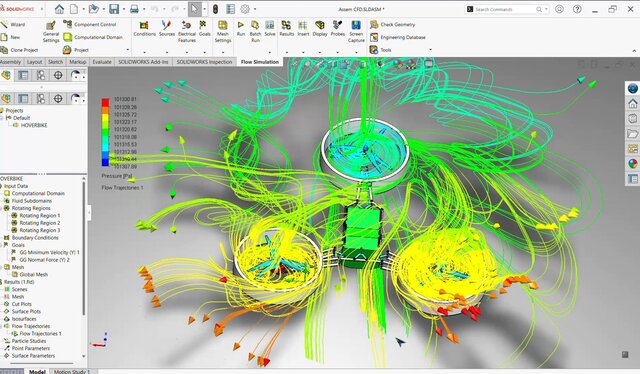Image resolution: width=640 pixels, height=374 pixels.
Task: Open the search commands dropdown arrow
Action: click(x=546, y=9)
